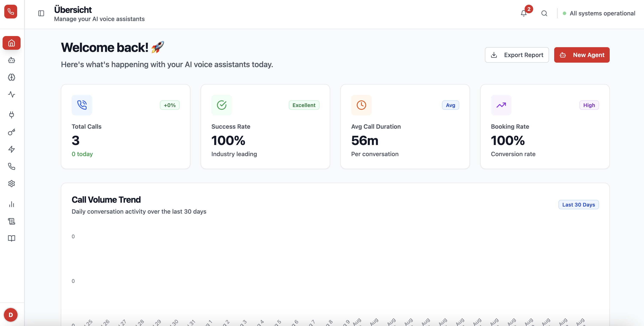Click the Export Report button
Image resolution: width=644 pixels, height=326 pixels.
(x=517, y=55)
